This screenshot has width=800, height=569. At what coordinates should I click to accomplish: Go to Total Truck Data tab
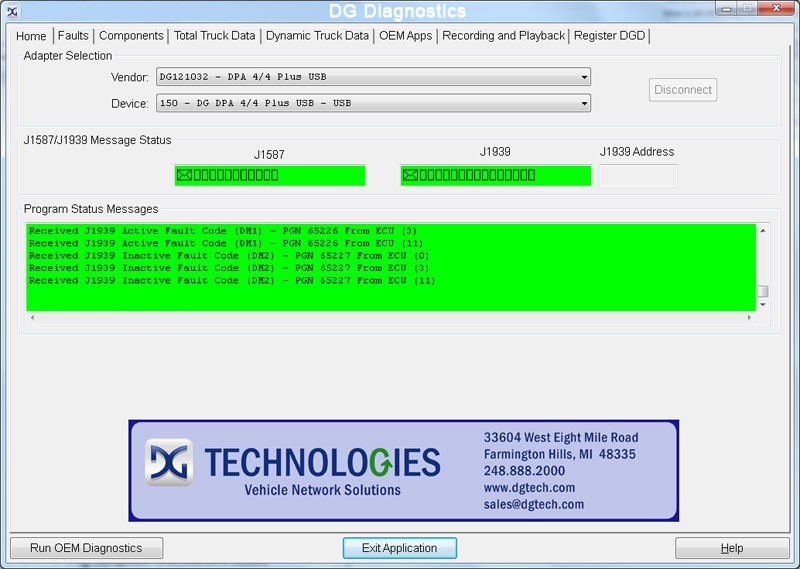point(214,36)
